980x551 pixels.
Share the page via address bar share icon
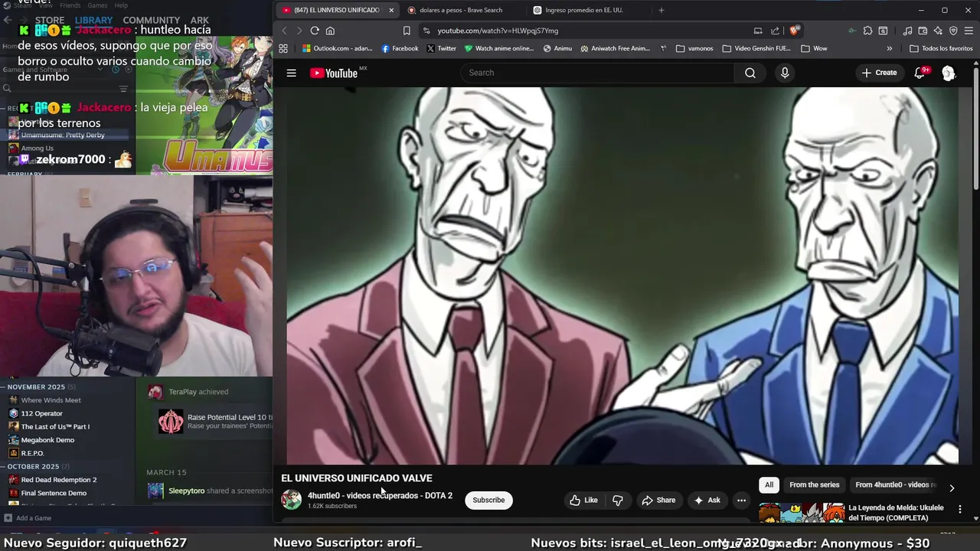click(x=775, y=31)
